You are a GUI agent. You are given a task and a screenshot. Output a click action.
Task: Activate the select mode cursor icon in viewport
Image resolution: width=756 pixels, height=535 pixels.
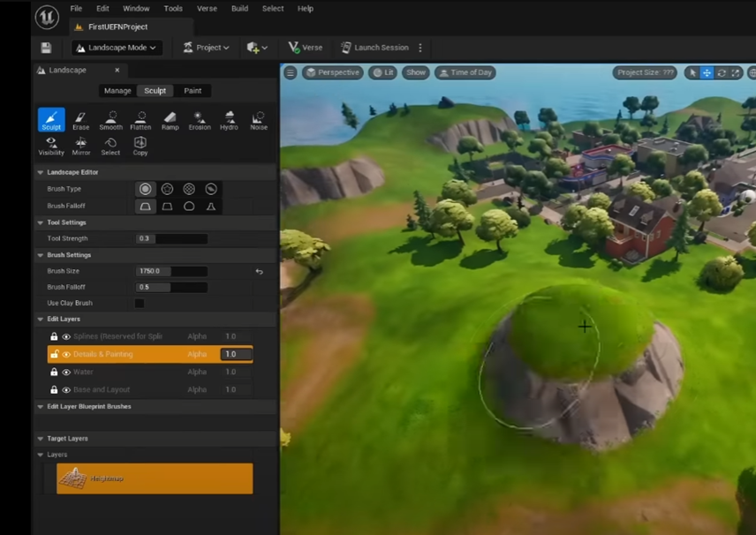[692, 72]
